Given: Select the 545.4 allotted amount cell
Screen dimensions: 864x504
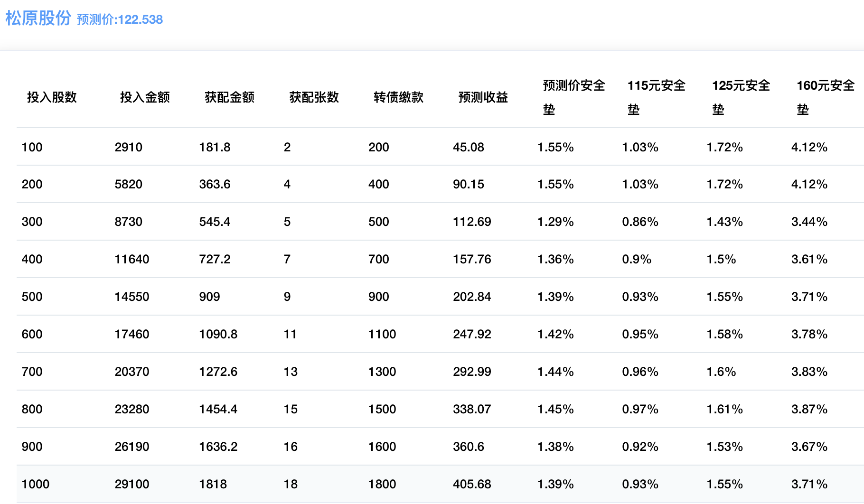Looking at the screenshot, I should [215, 222].
